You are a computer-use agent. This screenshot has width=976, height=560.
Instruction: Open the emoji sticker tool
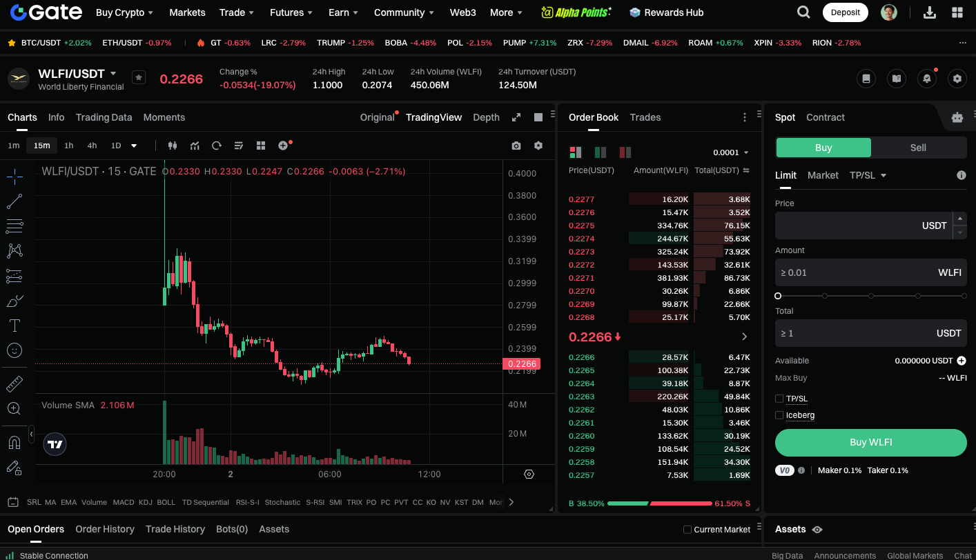(x=14, y=350)
